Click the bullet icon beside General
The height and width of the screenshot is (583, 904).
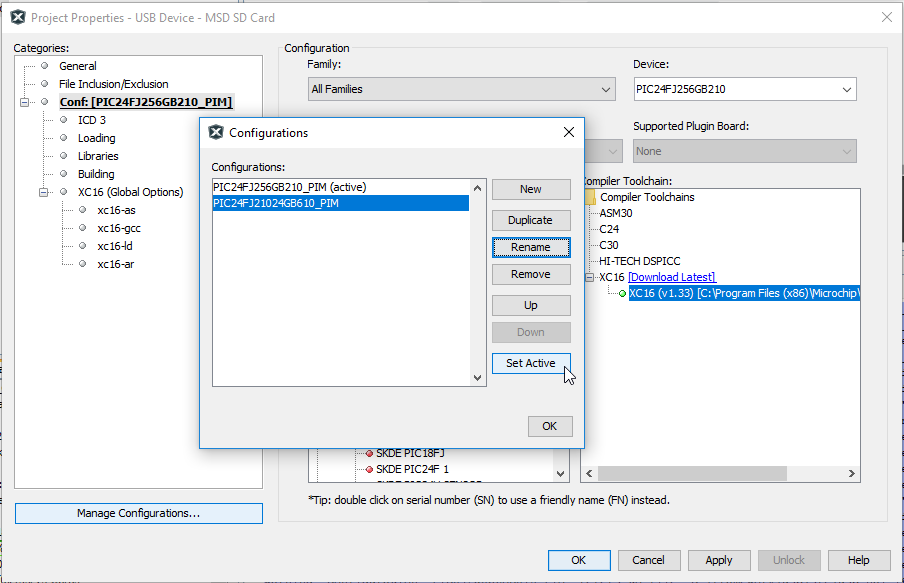pos(44,66)
